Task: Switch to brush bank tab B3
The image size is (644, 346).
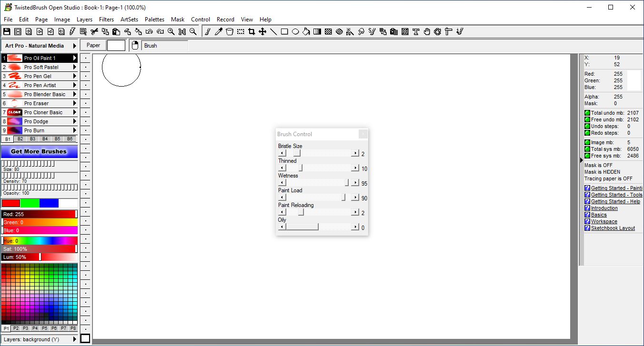Action: click(x=32, y=139)
